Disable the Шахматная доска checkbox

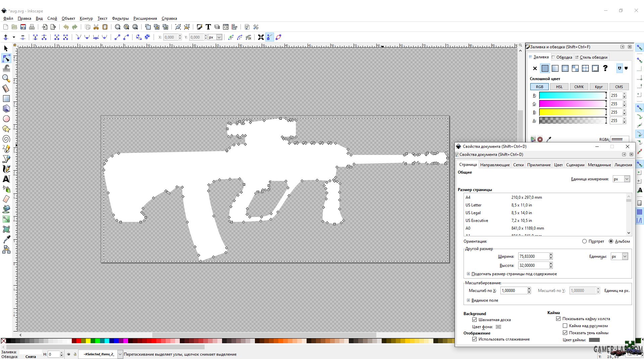475,319
